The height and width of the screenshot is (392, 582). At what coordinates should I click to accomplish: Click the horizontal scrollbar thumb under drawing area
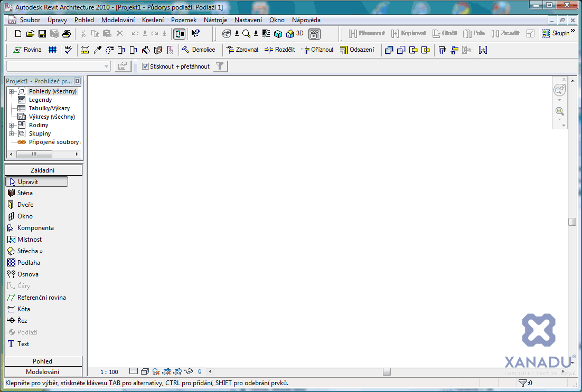pos(387,371)
